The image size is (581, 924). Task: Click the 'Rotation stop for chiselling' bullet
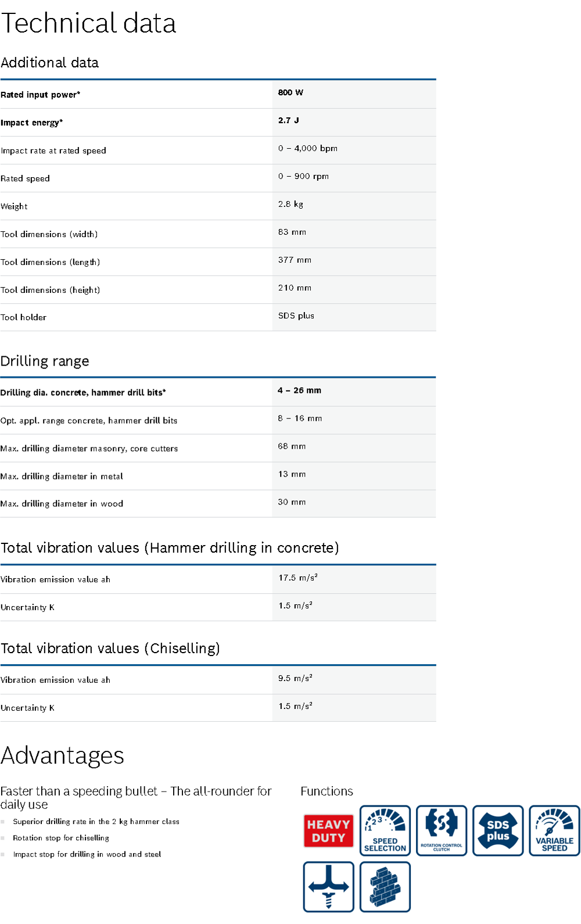coord(61,838)
